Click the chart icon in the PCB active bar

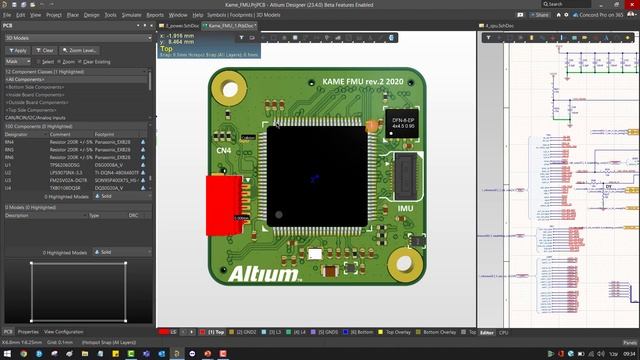click(x=338, y=38)
